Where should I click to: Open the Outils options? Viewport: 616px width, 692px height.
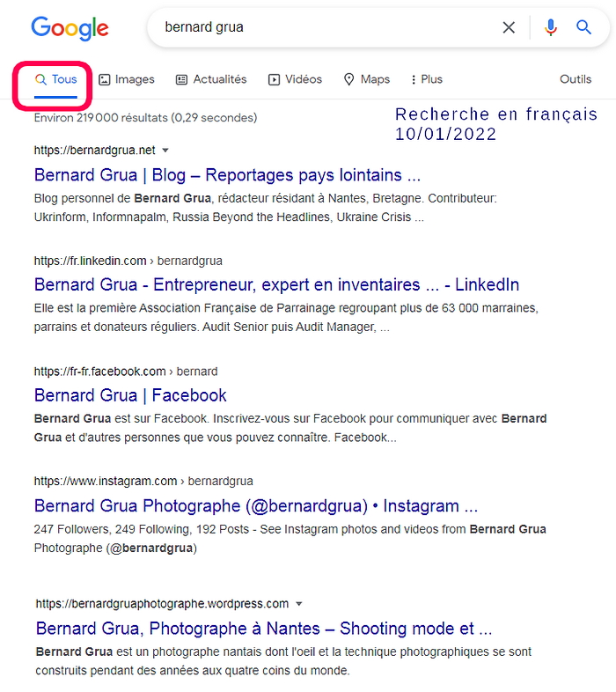coord(576,79)
